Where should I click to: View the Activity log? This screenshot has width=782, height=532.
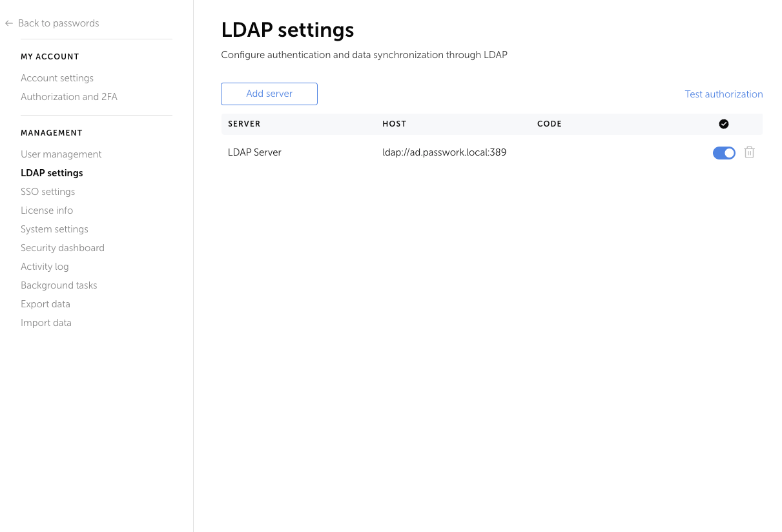[45, 266]
